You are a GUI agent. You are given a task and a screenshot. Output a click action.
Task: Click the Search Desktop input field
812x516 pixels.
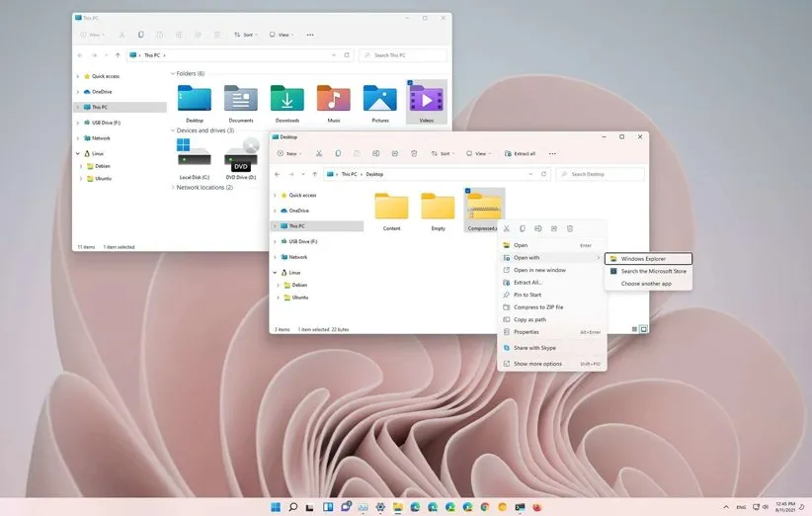(603, 174)
